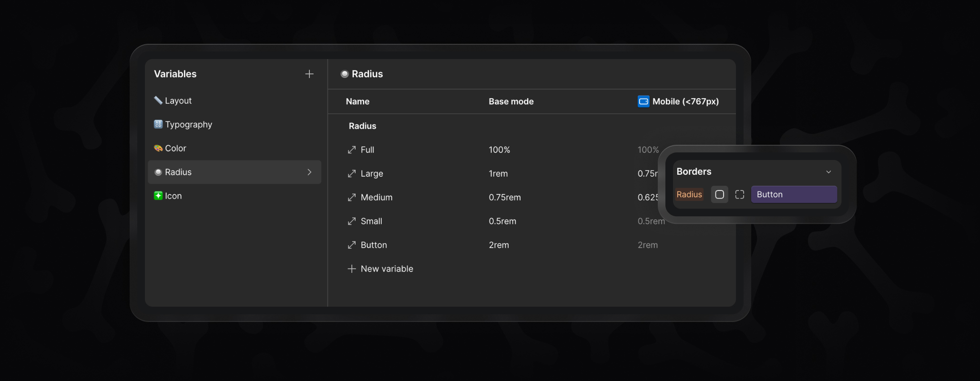
Task: Add a new variable collection with plus icon
Action: tap(309, 74)
